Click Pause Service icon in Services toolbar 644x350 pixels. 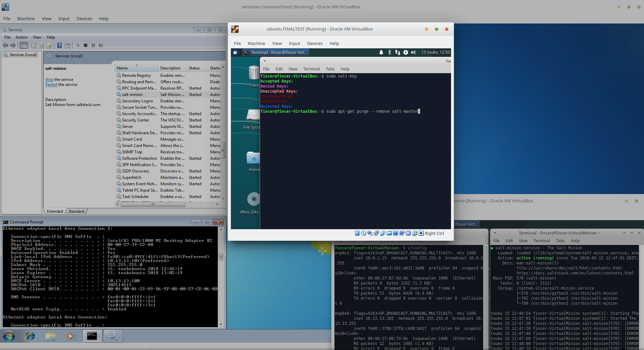(93, 45)
